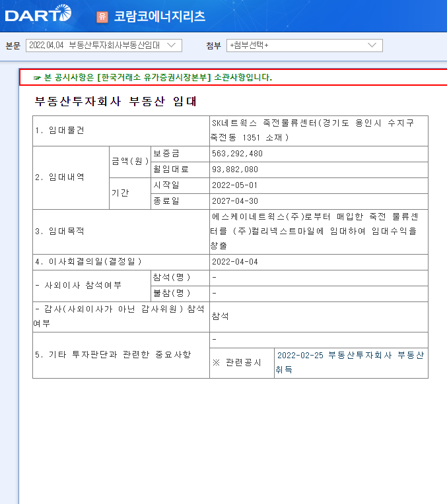Click the 기간 label cell
The width and height of the screenshot is (447, 504).
(x=130, y=193)
